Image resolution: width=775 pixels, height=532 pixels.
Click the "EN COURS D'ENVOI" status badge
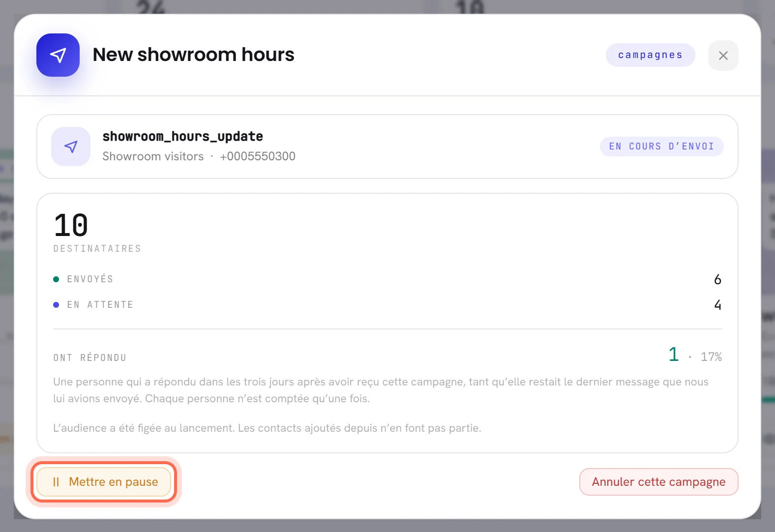[661, 147]
